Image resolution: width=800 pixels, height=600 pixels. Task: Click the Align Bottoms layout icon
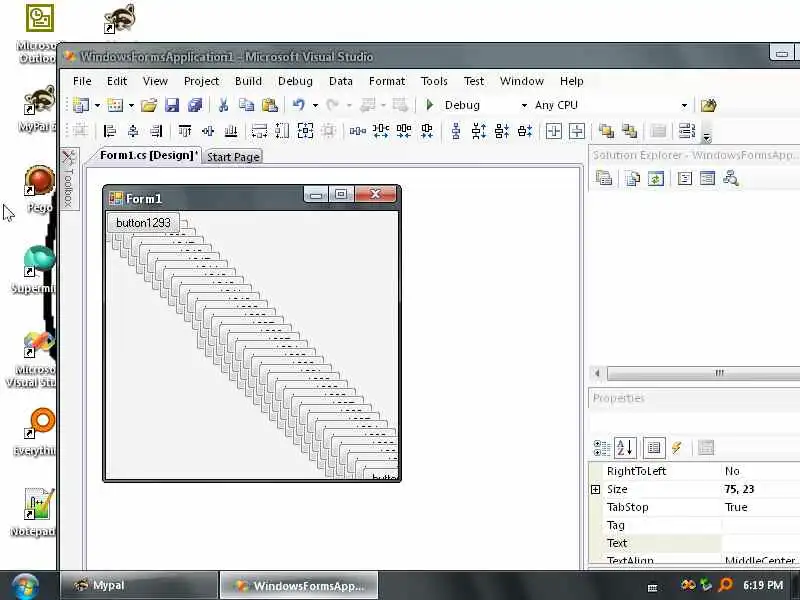[231, 131]
